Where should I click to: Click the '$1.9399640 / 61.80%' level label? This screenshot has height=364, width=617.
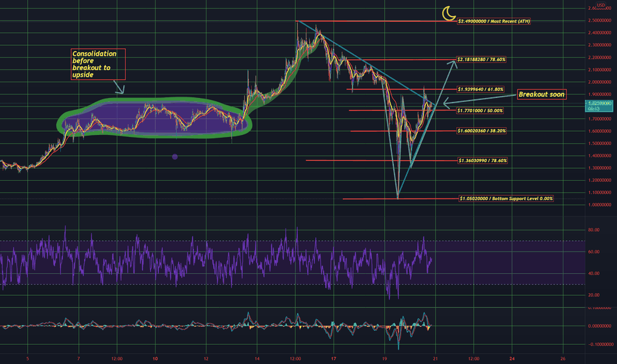point(481,89)
